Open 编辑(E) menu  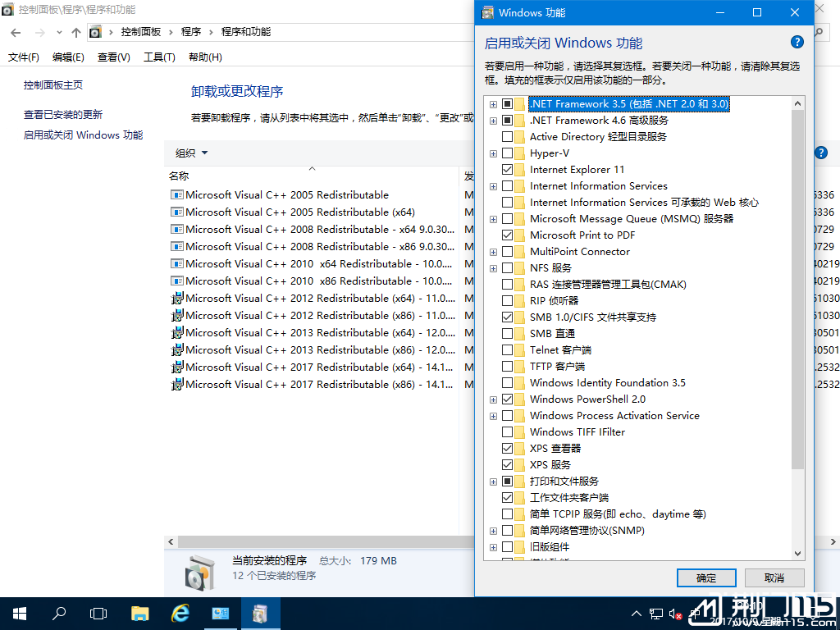[68, 57]
